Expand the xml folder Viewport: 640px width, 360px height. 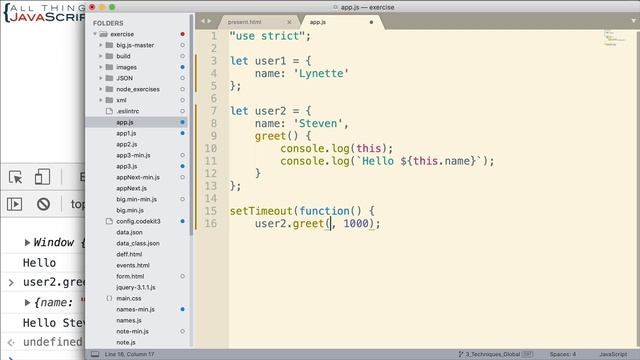101,100
